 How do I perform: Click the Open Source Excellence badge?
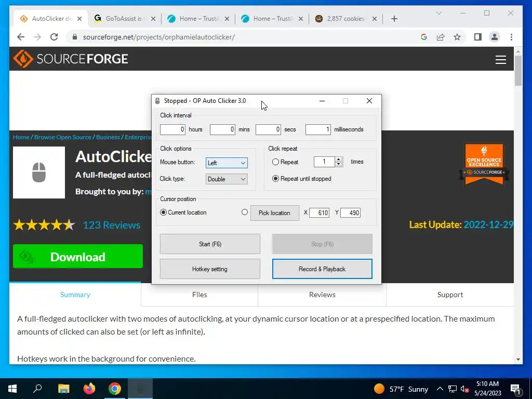coord(484,164)
